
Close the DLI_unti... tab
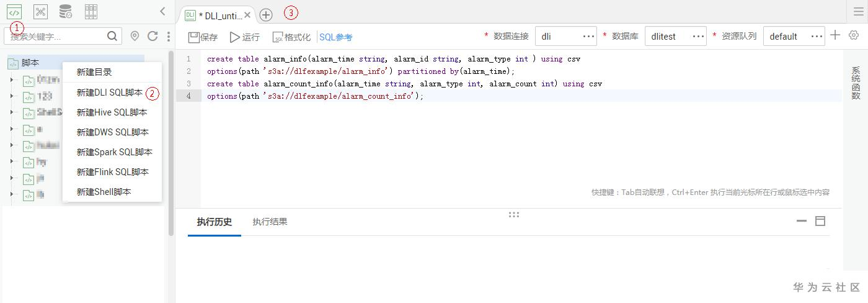point(248,16)
